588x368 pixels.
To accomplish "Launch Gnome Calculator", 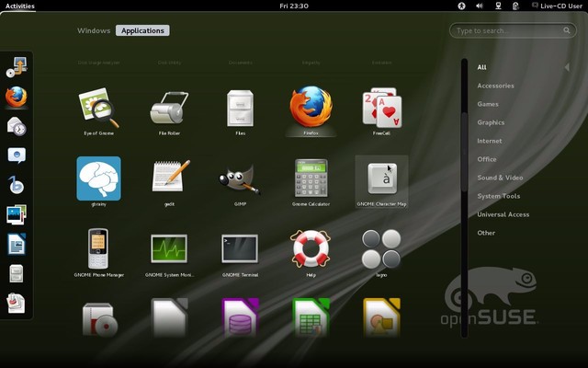I will point(311,181).
